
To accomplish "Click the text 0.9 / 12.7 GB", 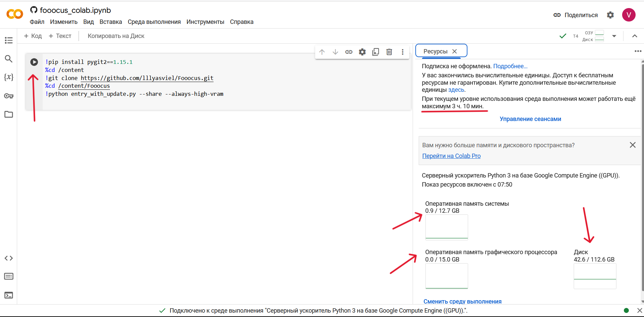I will (x=442, y=211).
